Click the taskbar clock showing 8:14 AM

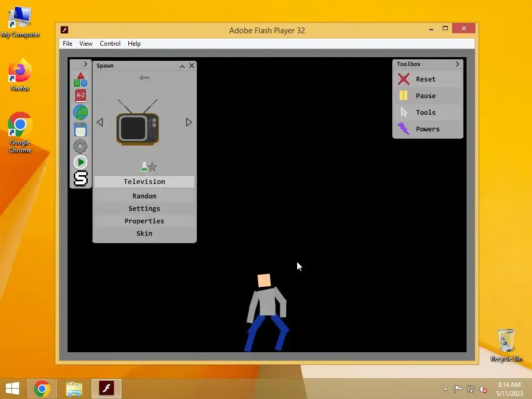pyautogui.click(x=509, y=389)
